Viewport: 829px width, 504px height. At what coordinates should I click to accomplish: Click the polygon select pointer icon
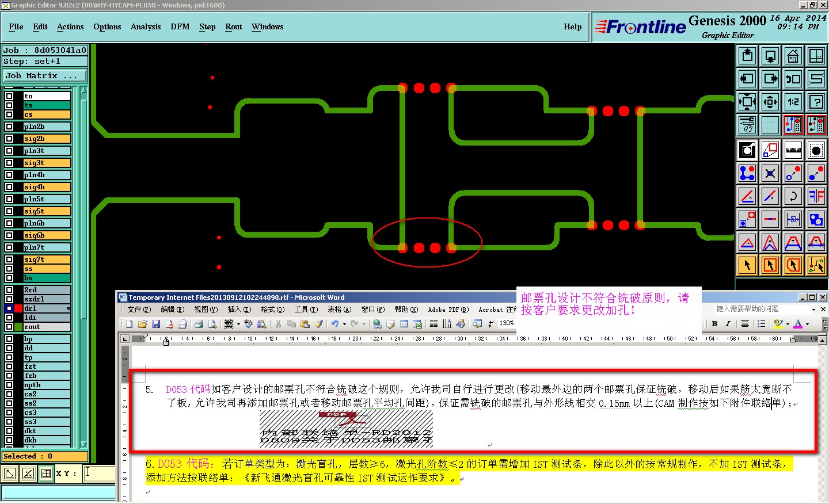click(x=793, y=265)
